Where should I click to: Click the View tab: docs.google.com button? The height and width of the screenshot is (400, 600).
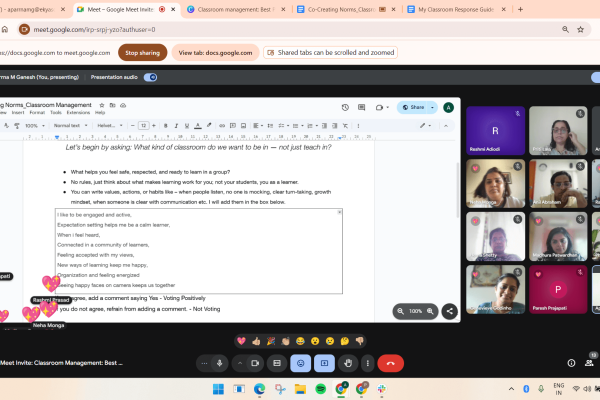tap(213, 51)
